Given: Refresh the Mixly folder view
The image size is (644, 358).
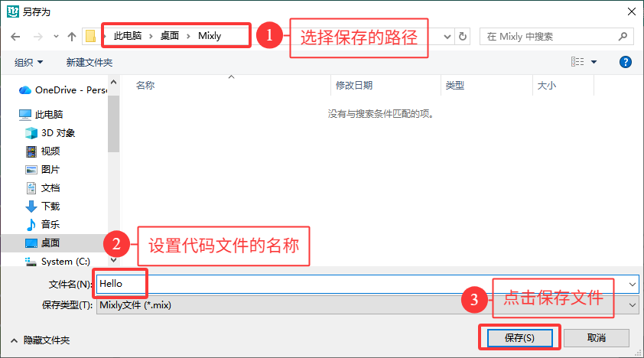Looking at the screenshot, I should 463,37.
